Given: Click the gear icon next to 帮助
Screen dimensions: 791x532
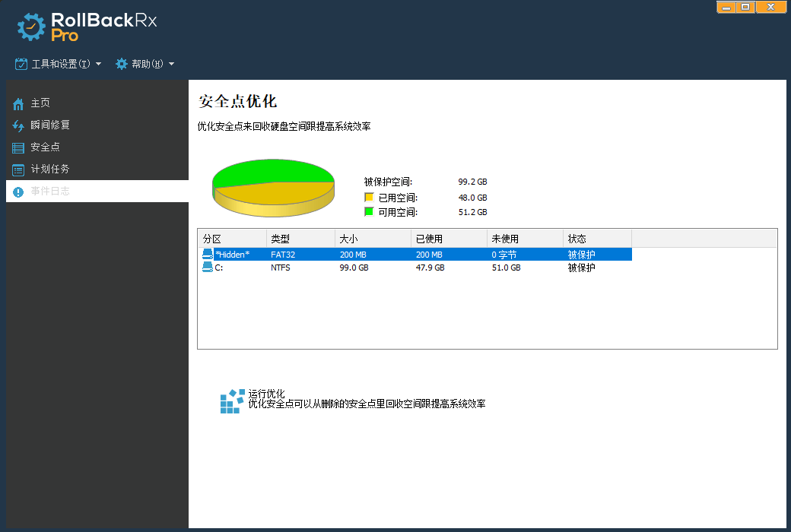Looking at the screenshot, I should coord(122,64).
